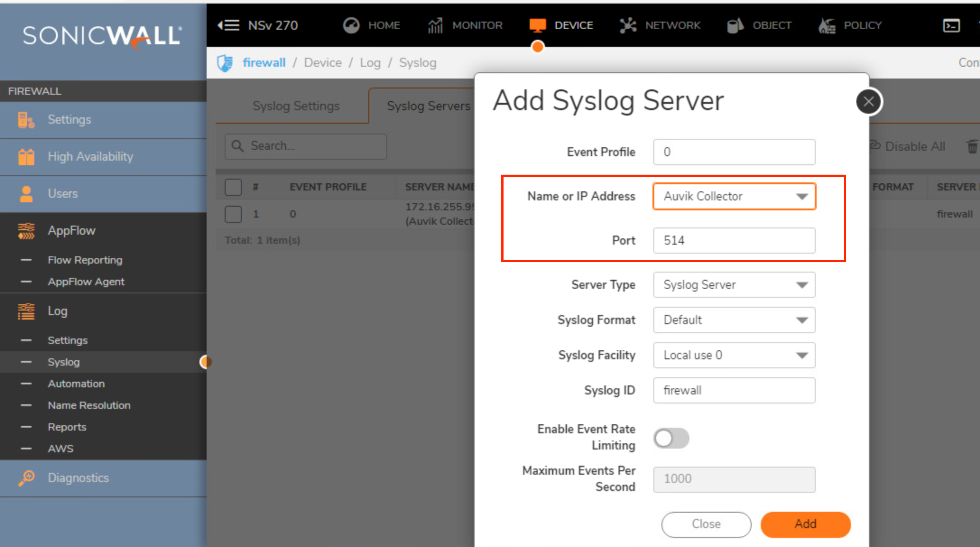Open the Syslog Format dropdown
This screenshot has height=547, width=980.
tap(734, 320)
